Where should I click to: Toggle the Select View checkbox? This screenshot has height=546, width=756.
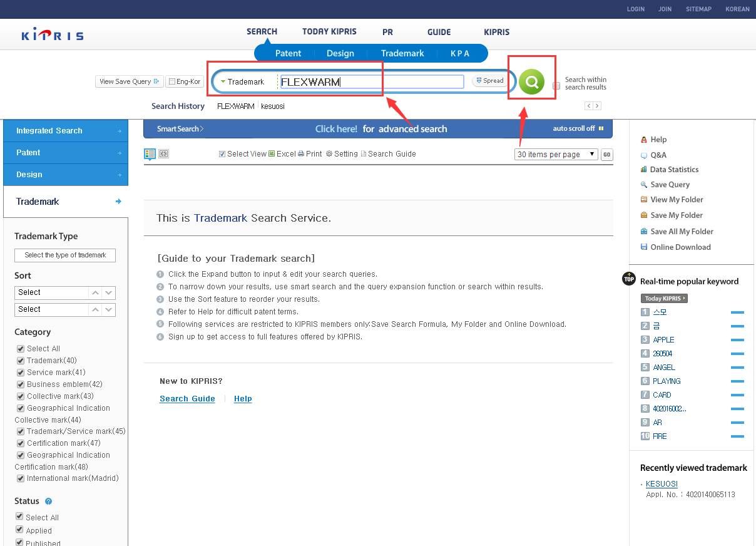222,154
